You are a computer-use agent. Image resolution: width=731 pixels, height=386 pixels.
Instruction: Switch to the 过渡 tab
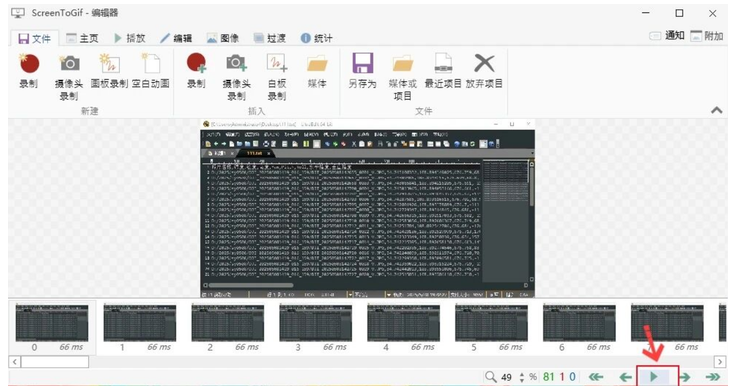269,38
